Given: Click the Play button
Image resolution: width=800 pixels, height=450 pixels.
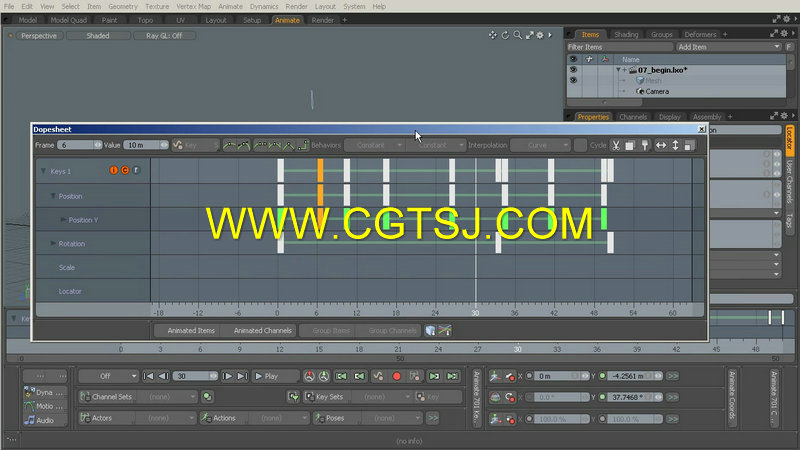Looking at the screenshot, I should [x=274, y=376].
